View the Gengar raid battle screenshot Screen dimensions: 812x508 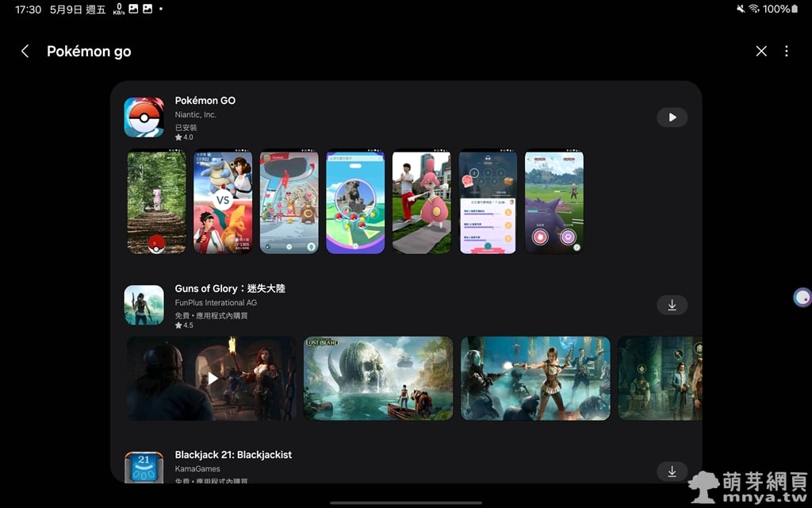point(554,202)
